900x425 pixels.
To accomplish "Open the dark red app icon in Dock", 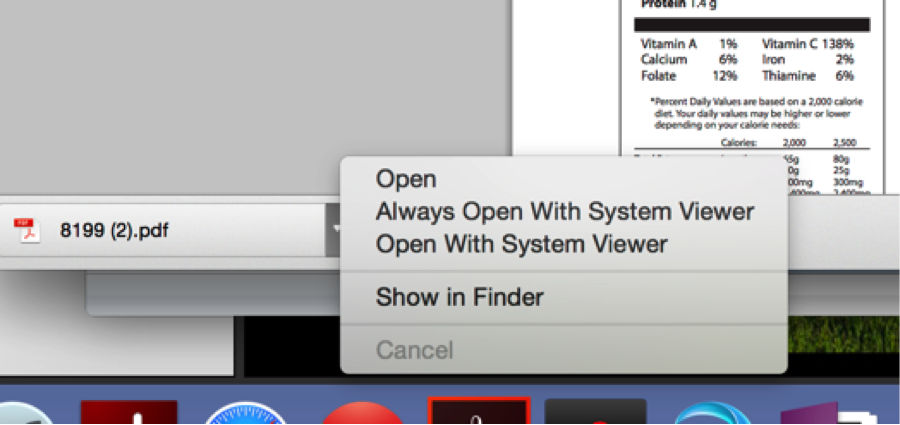I will click(129, 412).
